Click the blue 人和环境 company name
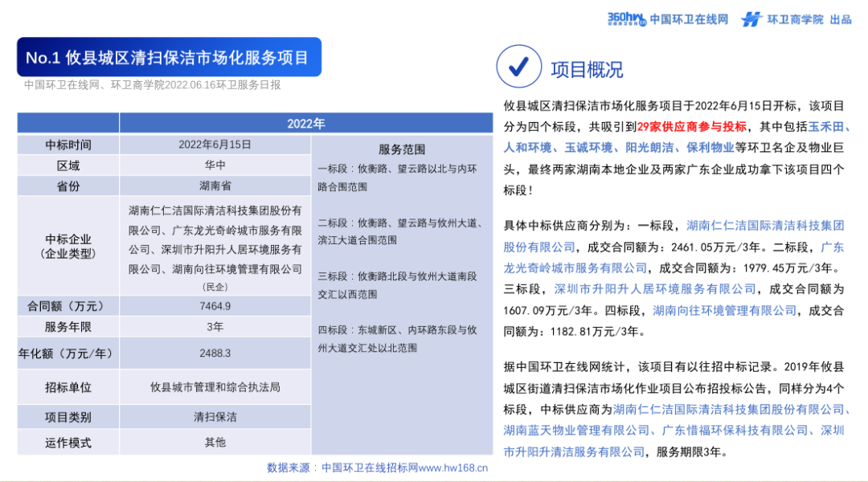868x482 pixels. click(527, 148)
